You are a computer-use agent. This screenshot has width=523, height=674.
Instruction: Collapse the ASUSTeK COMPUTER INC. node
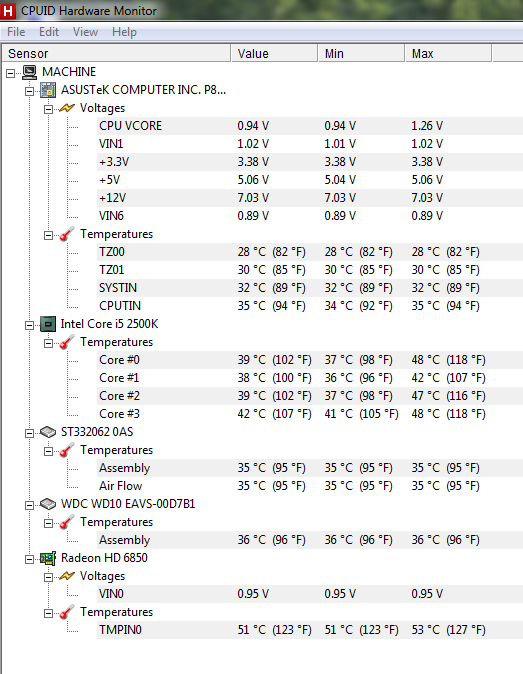coord(29,92)
